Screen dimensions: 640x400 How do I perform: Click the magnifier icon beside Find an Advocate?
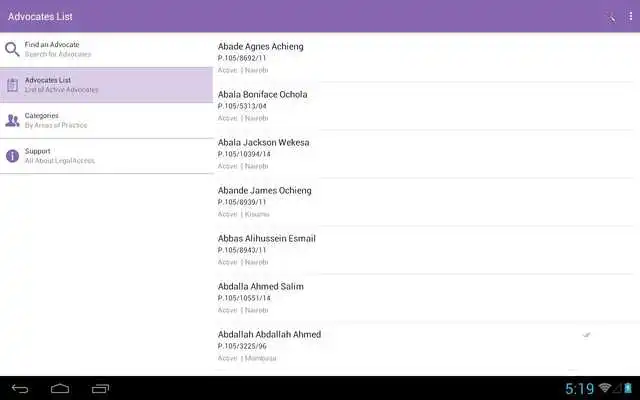tap(12, 49)
